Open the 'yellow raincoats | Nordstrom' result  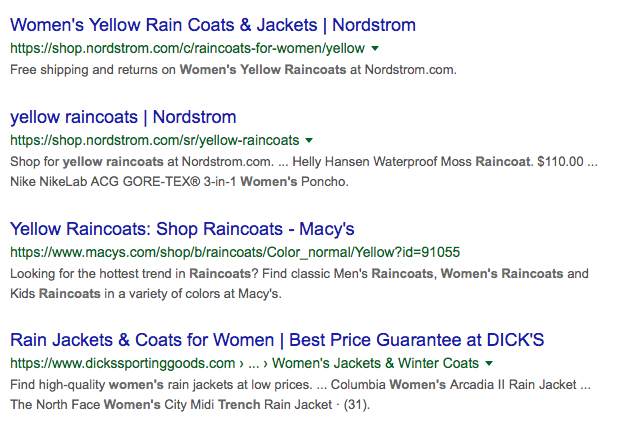(123, 117)
